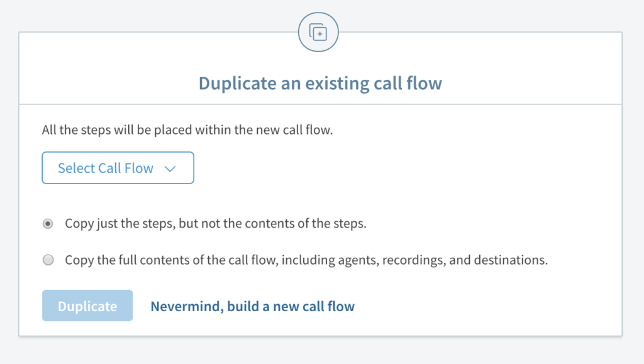This screenshot has width=644, height=364.
Task: Select copy just the steps option
Action: pyautogui.click(x=48, y=223)
